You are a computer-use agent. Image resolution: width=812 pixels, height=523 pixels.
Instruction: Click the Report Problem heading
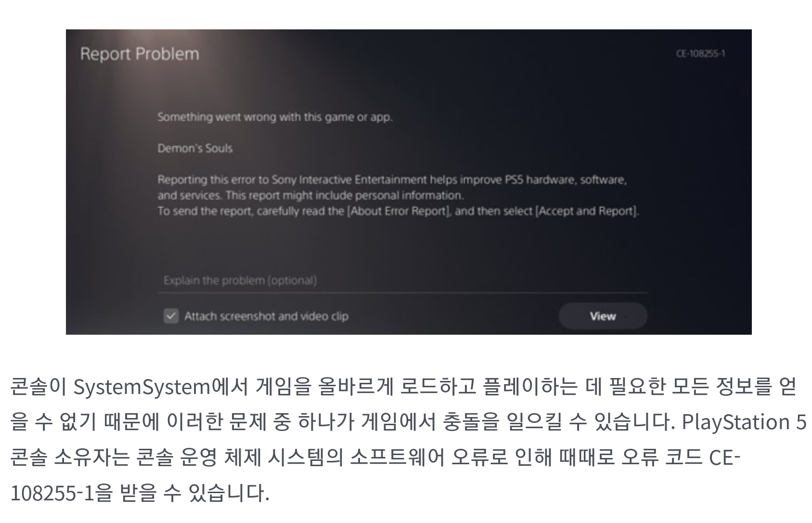tap(140, 53)
